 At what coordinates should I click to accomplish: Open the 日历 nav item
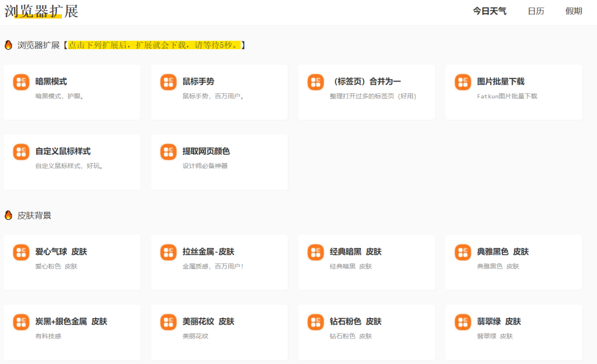(536, 11)
